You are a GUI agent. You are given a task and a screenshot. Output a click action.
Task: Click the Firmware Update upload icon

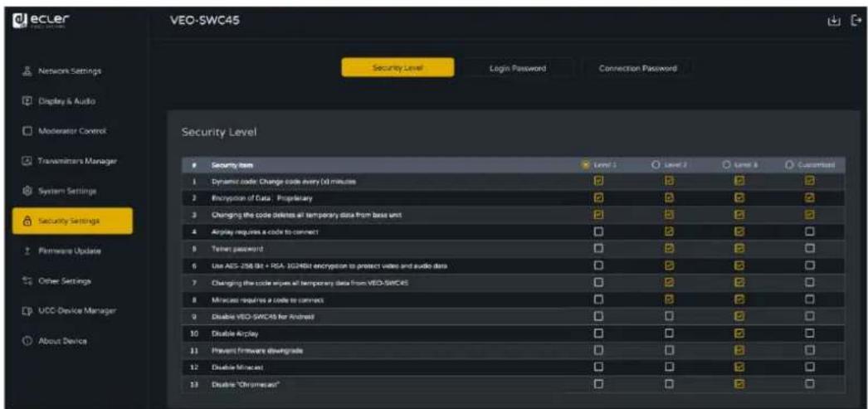26,251
